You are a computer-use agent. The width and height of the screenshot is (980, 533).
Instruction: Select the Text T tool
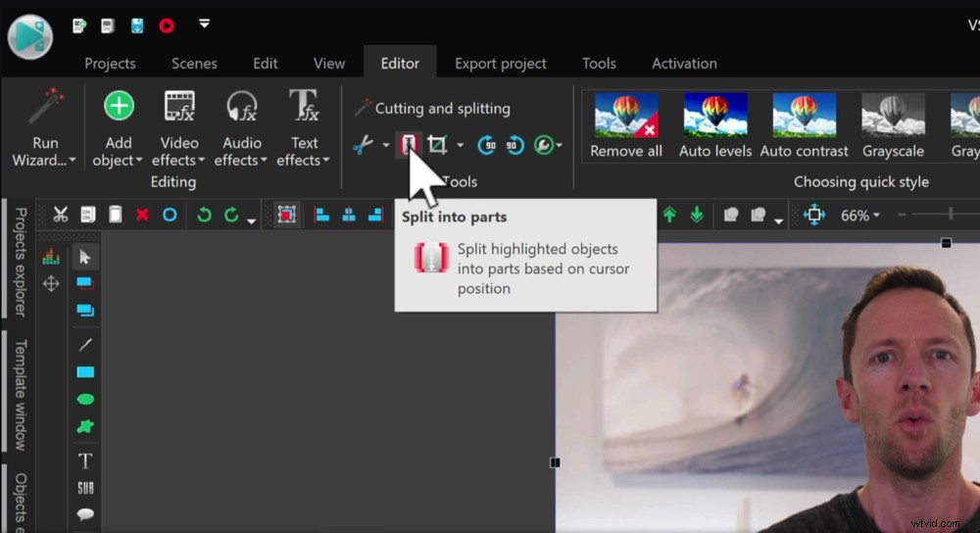pyautogui.click(x=85, y=460)
